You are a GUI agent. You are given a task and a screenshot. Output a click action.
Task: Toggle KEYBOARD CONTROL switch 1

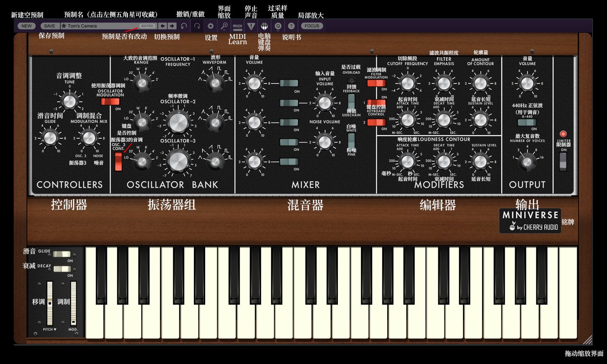coord(376,103)
